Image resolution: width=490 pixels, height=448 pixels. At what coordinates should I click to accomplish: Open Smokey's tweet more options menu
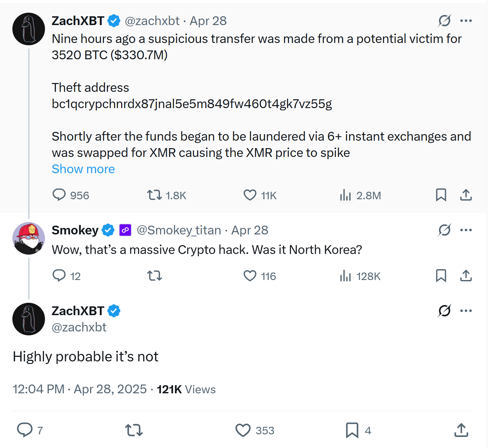(x=466, y=230)
